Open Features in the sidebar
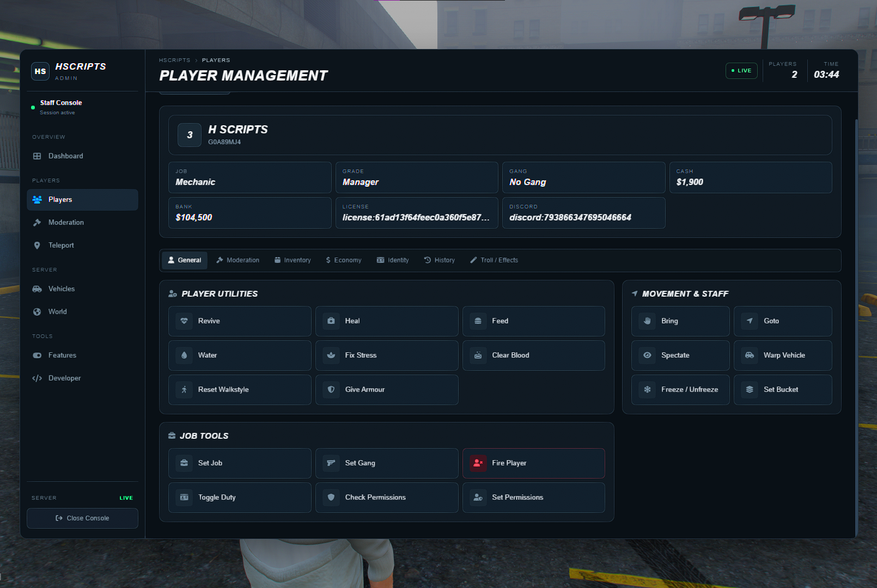This screenshot has height=588, width=877. 82,356
